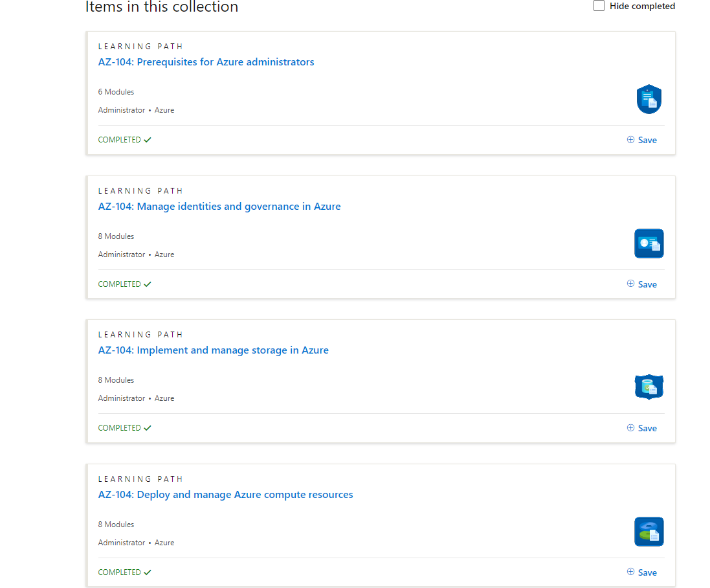Click COMPLETED status in Prerequisites card
This screenshot has width=710, height=588.
(x=124, y=140)
